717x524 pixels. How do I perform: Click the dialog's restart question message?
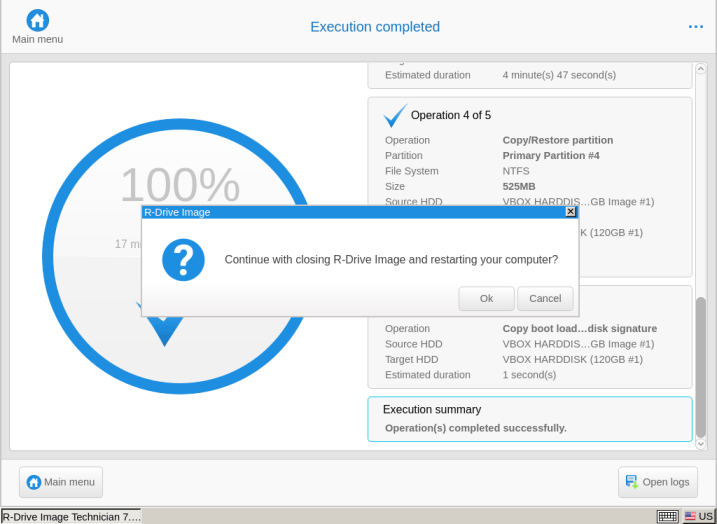(391, 260)
